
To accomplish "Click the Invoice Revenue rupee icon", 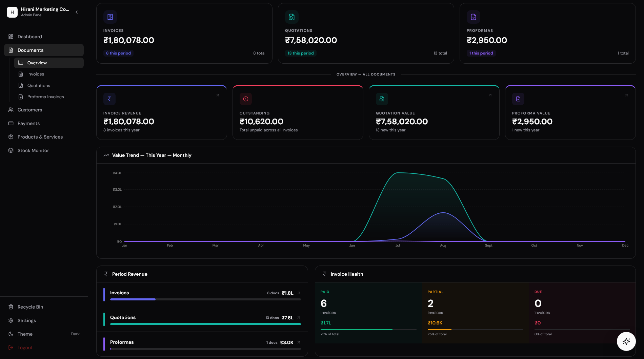I will tap(109, 99).
